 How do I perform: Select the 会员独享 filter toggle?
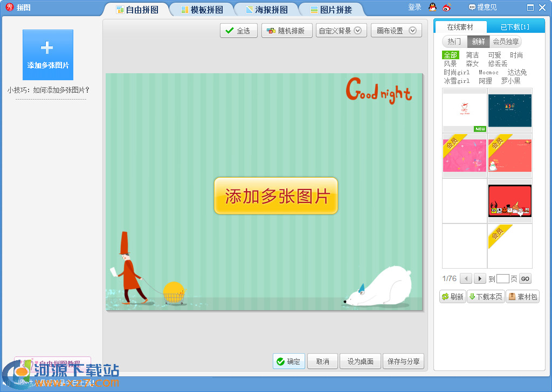click(x=506, y=41)
